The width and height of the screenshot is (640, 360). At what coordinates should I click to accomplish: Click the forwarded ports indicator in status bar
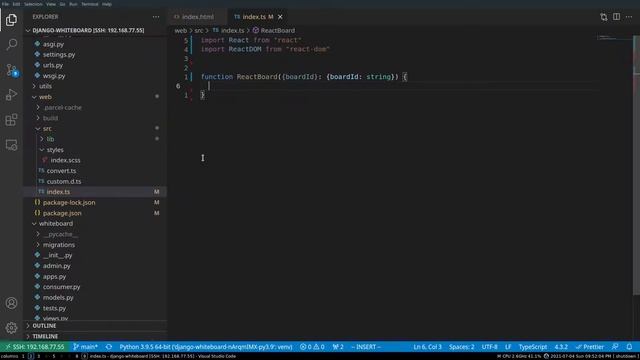338,347
